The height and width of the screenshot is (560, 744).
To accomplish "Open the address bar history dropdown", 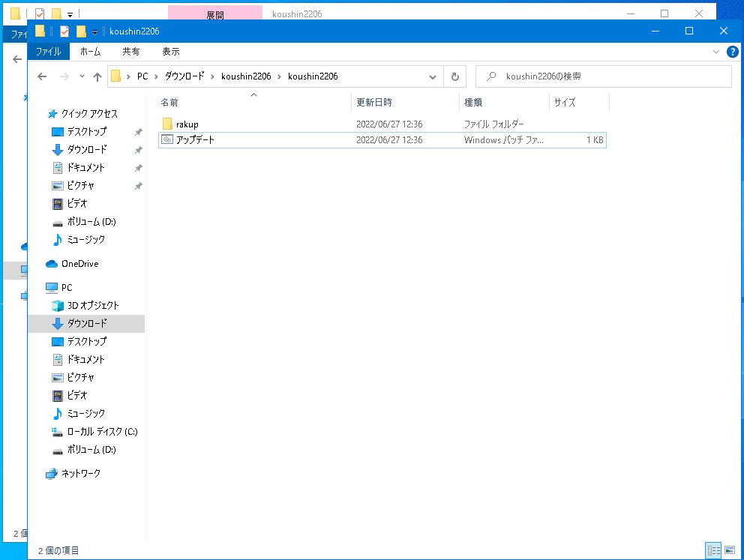I will 432,76.
